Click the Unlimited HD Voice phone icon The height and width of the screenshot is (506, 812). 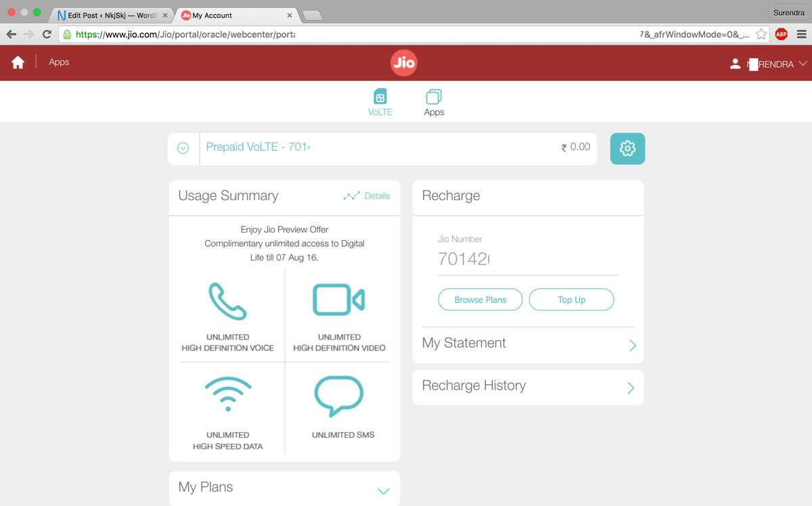pyautogui.click(x=227, y=301)
